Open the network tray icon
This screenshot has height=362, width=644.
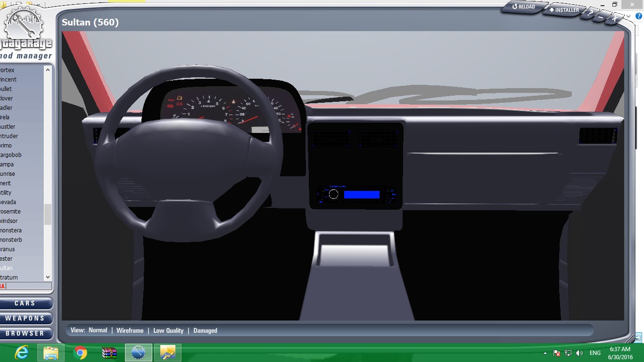click(568, 353)
